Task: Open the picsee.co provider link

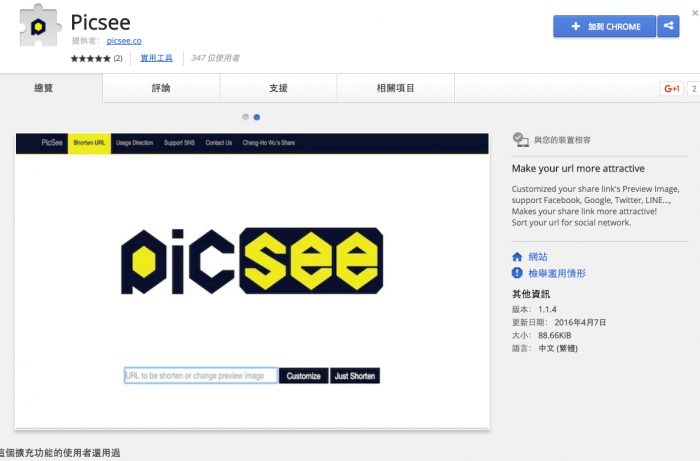Action: point(124,41)
